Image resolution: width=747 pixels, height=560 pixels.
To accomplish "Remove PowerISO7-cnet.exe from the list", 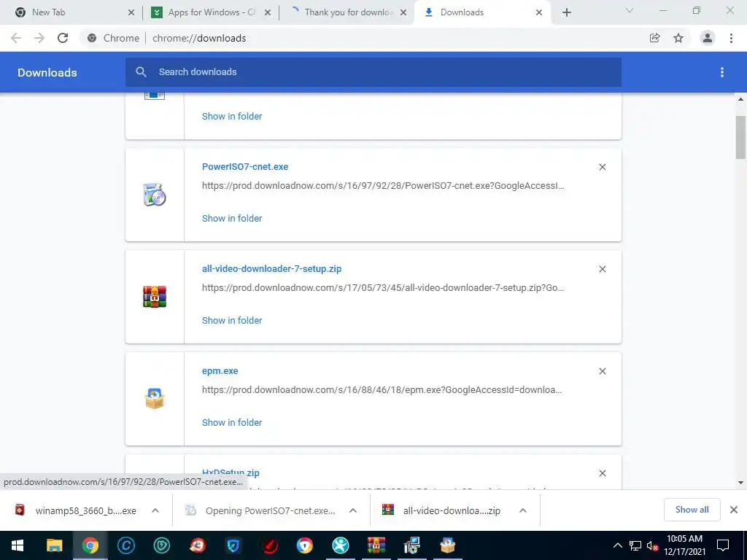I will (602, 167).
